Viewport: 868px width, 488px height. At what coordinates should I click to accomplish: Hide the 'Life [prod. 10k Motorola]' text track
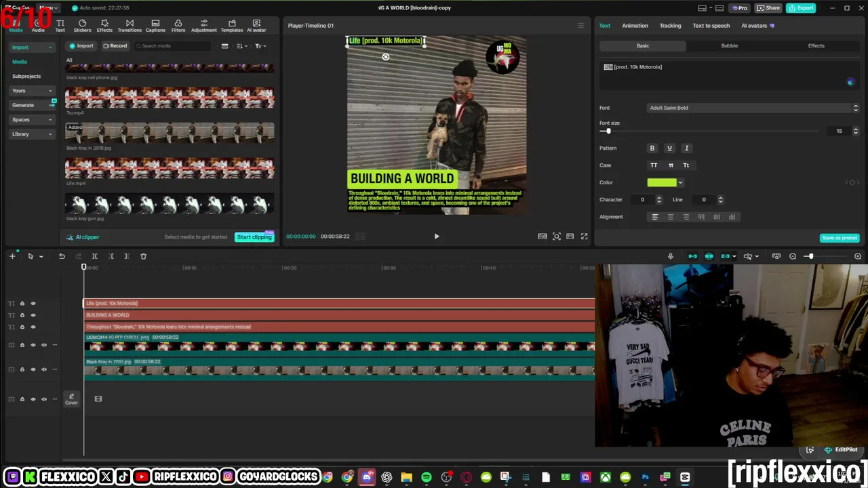pyautogui.click(x=33, y=304)
